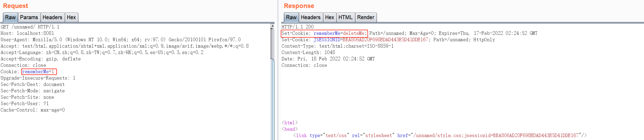Click the 'Cache-Control: max-age=0' line
Image resolution: width=644 pixels, height=140 pixels.
(x=33, y=110)
